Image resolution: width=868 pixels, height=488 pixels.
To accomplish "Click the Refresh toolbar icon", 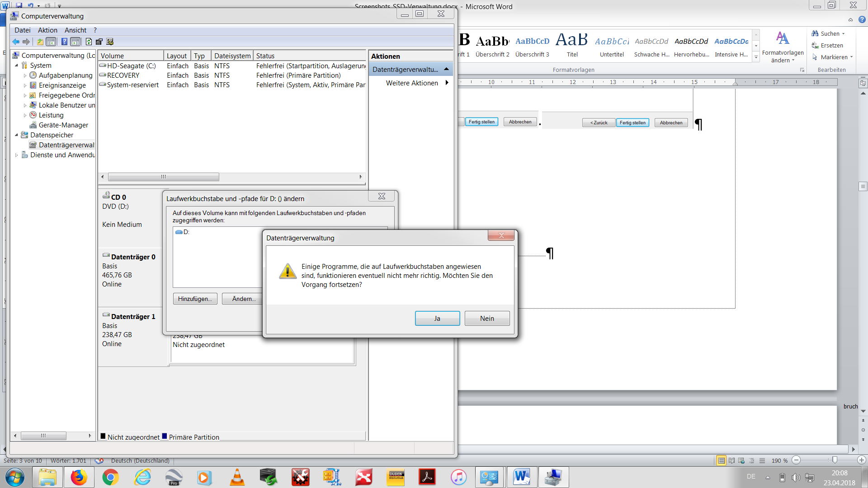I will click(89, 42).
